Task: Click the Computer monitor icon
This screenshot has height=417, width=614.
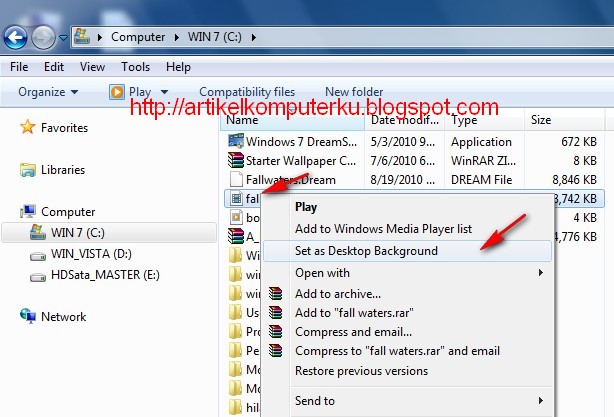Action: click(28, 211)
